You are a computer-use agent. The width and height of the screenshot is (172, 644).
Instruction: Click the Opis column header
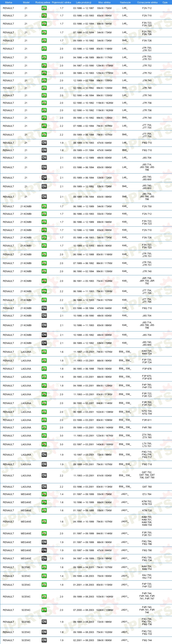165,2
